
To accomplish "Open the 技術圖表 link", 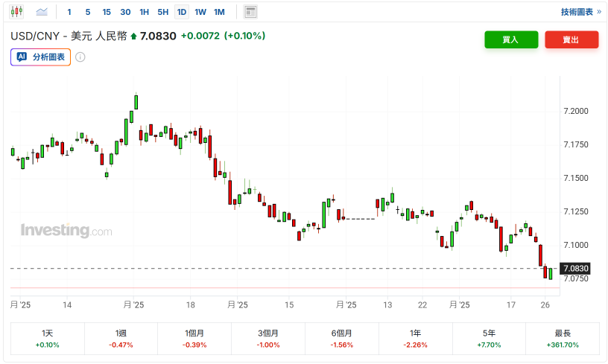I will [x=580, y=12].
